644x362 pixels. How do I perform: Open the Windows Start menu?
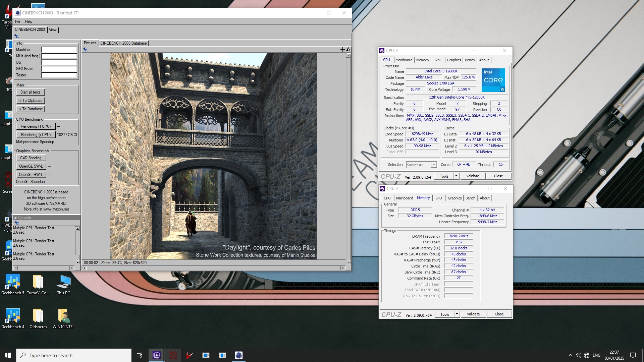[8, 355]
